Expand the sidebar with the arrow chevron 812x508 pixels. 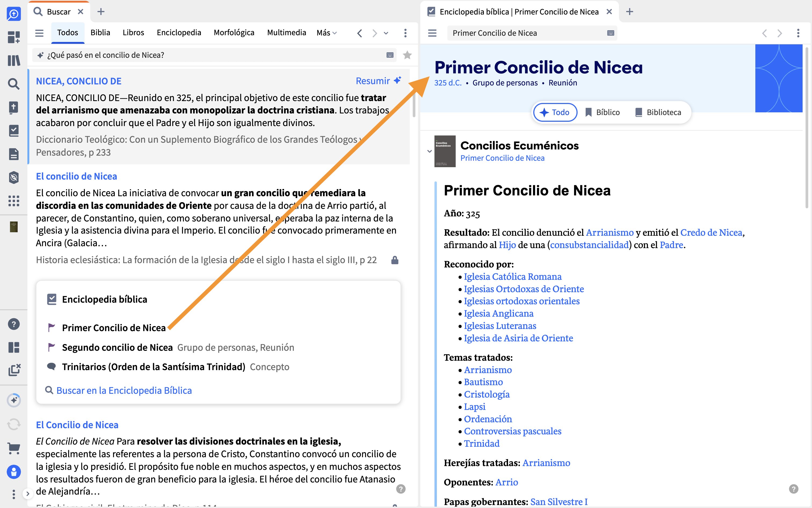[28, 494]
